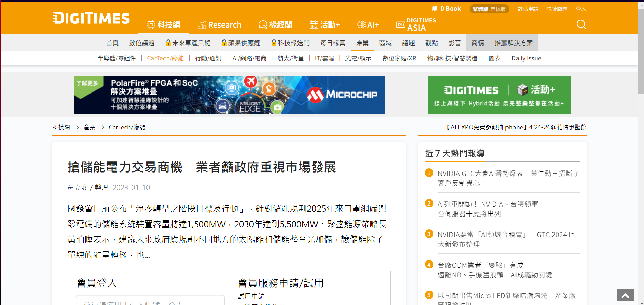This screenshot has width=644, height=305.
Task: Click CarTech/綠能 in breadcrumb
Action: pos(127,127)
